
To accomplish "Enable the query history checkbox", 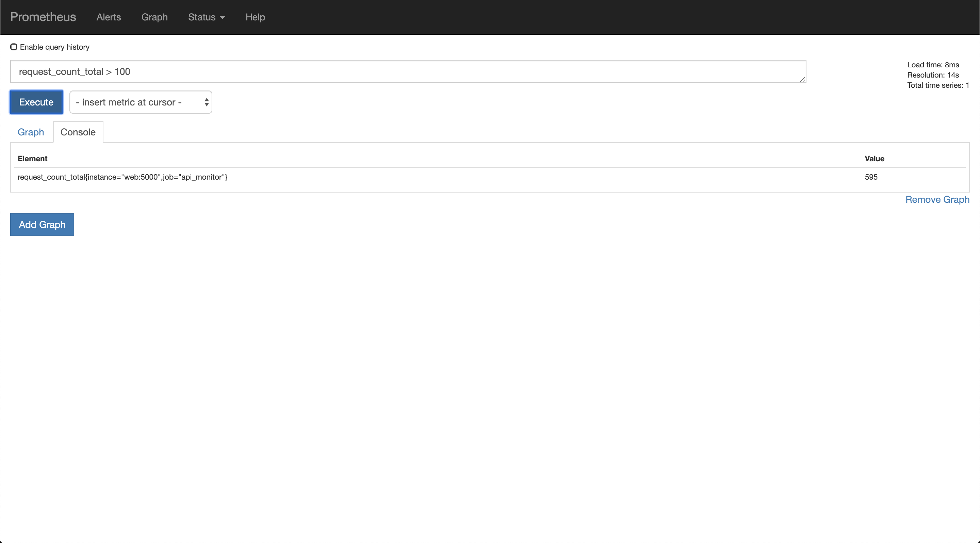I will click(14, 47).
